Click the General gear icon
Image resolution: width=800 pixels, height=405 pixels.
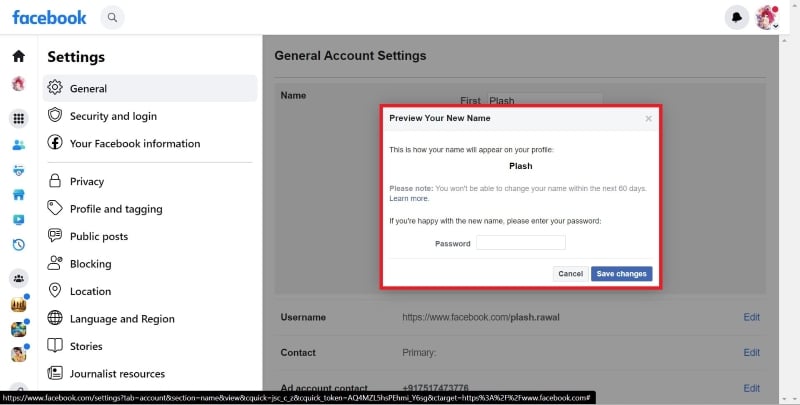point(55,87)
